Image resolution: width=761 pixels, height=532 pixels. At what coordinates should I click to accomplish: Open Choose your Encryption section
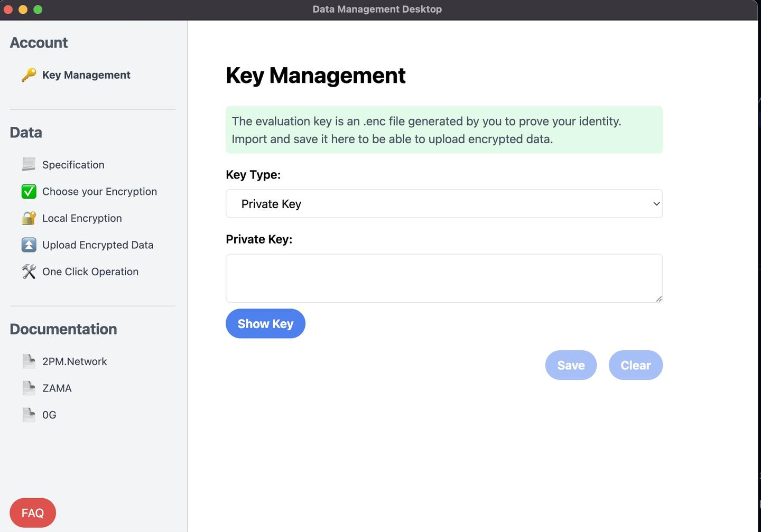point(99,191)
